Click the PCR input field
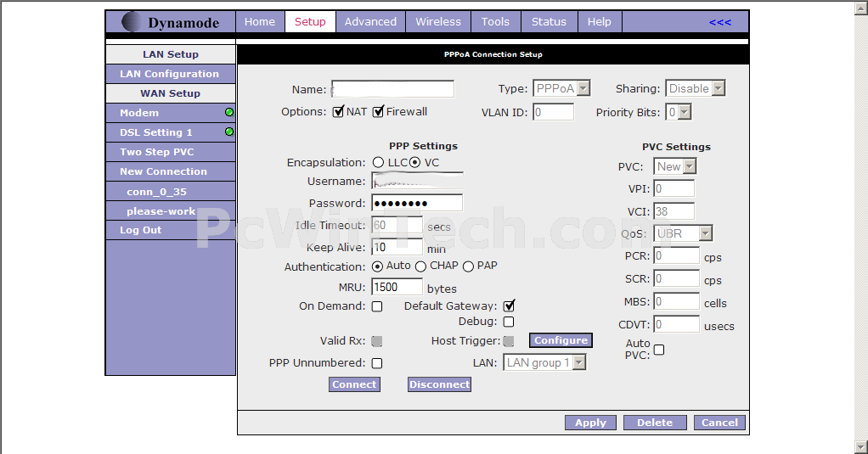Screen dimensions: 868x454 click(676, 255)
